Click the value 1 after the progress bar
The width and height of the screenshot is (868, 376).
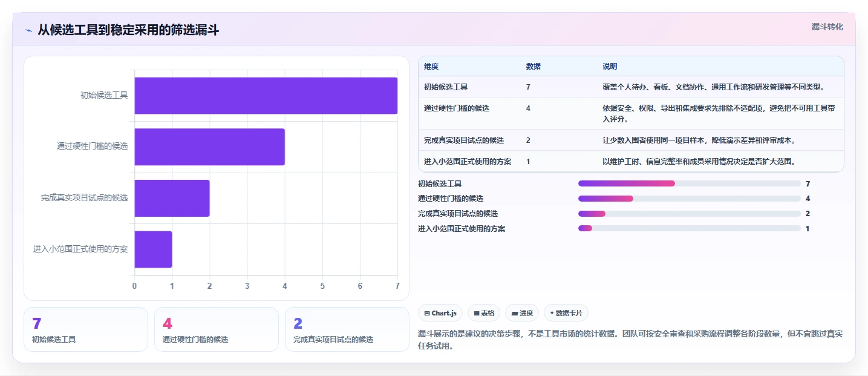click(808, 229)
